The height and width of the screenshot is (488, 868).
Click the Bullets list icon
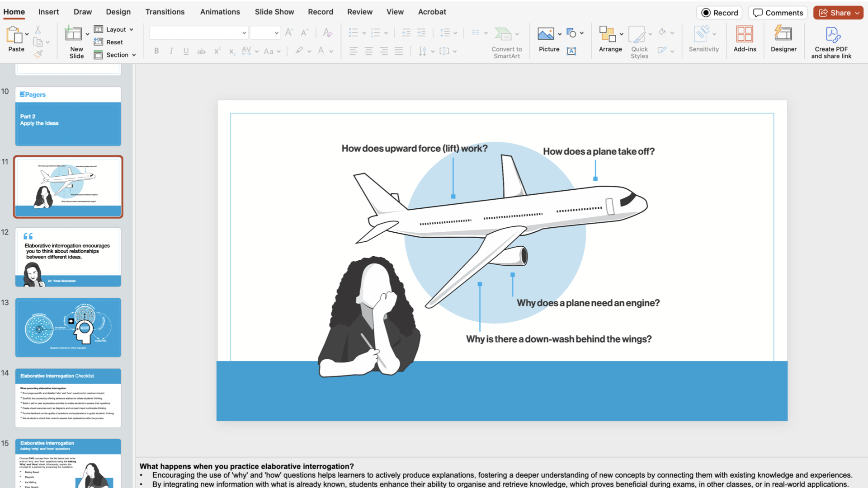click(354, 33)
